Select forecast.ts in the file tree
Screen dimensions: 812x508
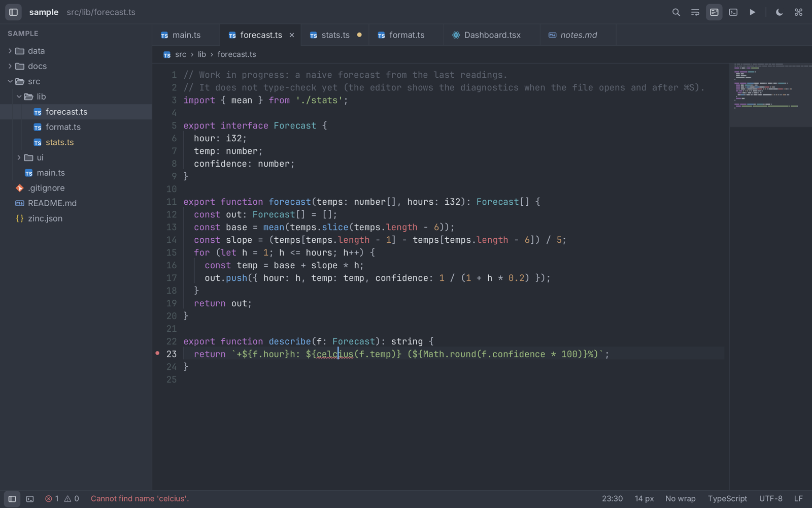coord(76,112)
